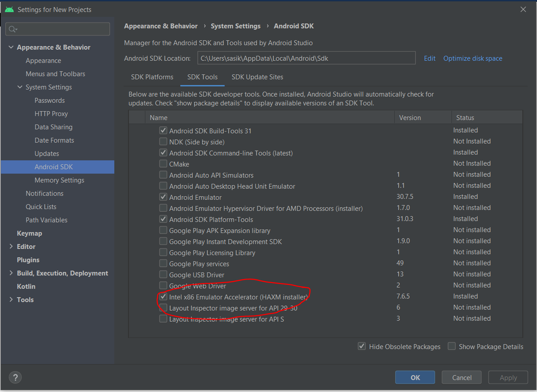
Task: Enable the NDK (Side by side) checkbox
Action: pos(163,142)
